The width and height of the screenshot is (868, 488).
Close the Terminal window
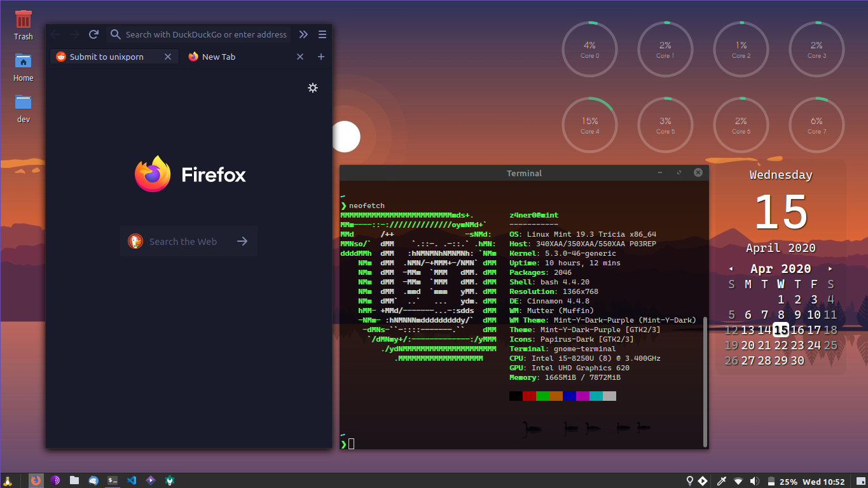coord(698,172)
